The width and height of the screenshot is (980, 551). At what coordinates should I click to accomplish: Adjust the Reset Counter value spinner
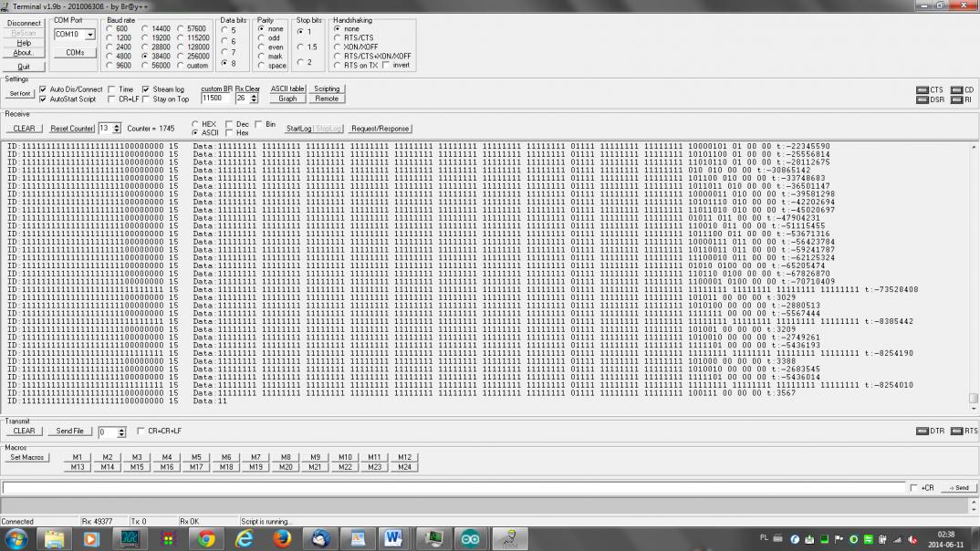pos(116,128)
